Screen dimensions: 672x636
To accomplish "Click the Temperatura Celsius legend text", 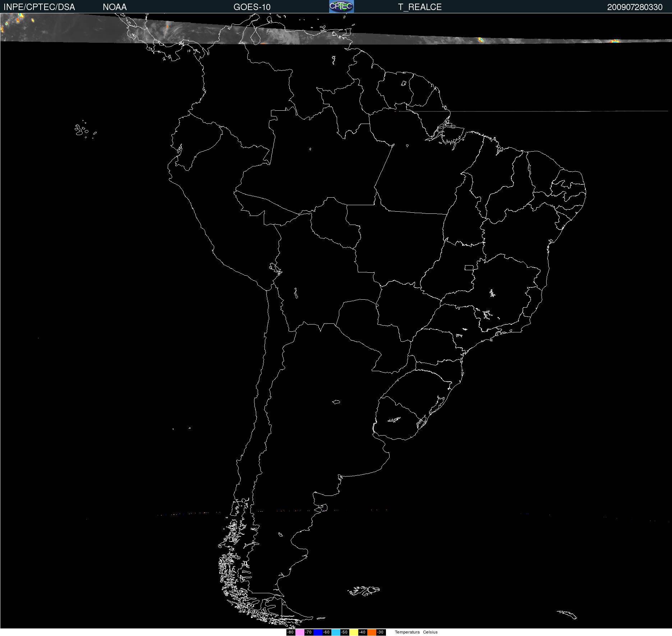I will pos(416,632).
